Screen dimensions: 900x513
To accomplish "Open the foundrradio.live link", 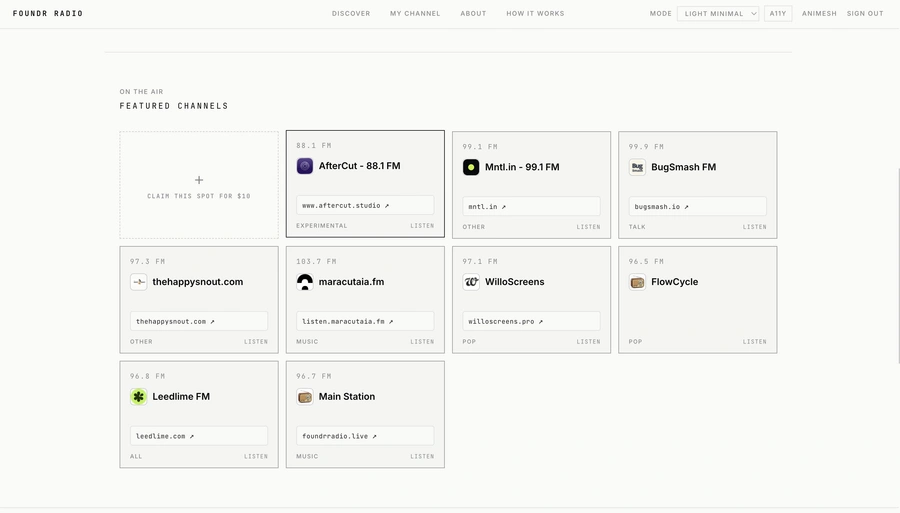I will tap(365, 436).
